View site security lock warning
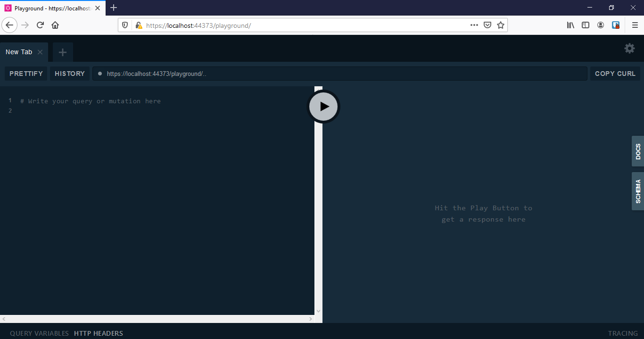Image resolution: width=644 pixels, height=339 pixels. tap(138, 25)
